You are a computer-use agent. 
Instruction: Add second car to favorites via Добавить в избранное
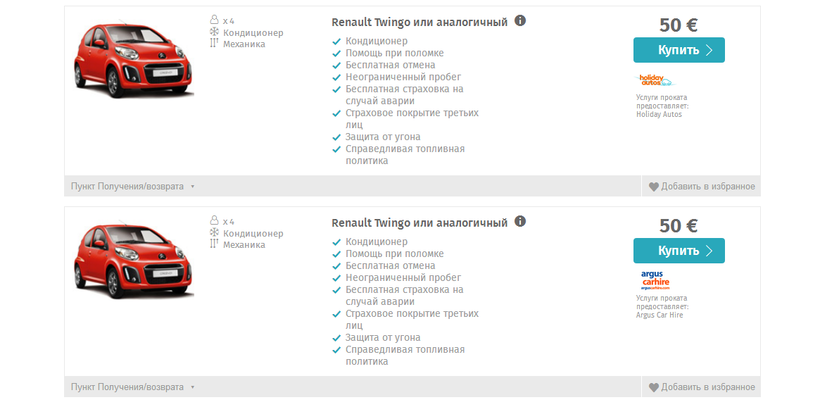tap(708, 387)
